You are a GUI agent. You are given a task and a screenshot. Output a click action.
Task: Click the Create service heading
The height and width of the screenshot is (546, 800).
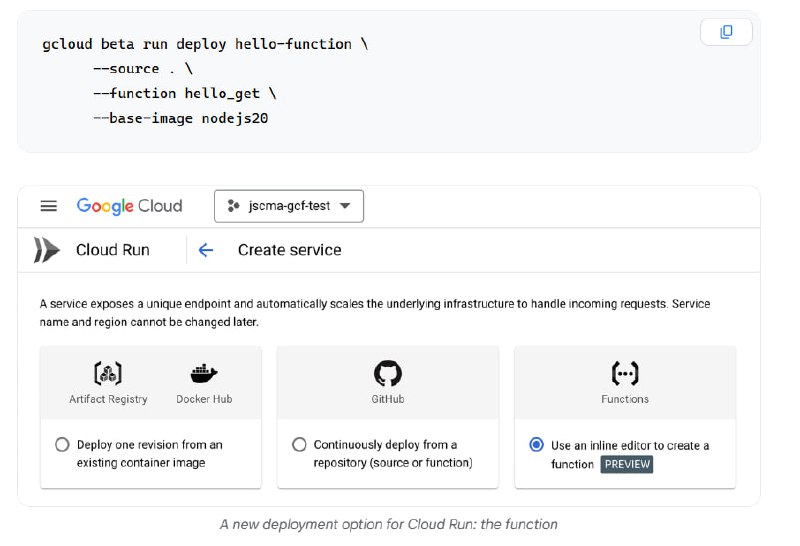[290, 250]
